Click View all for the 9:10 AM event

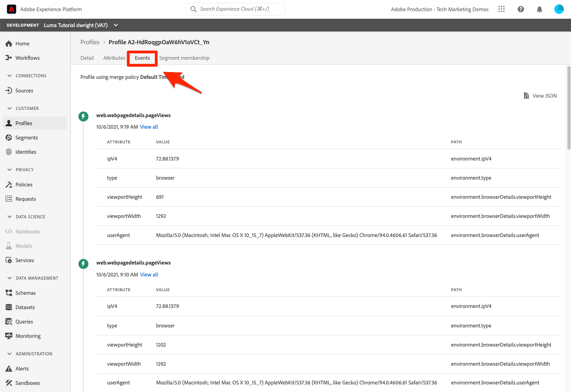click(x=149, y=275)
